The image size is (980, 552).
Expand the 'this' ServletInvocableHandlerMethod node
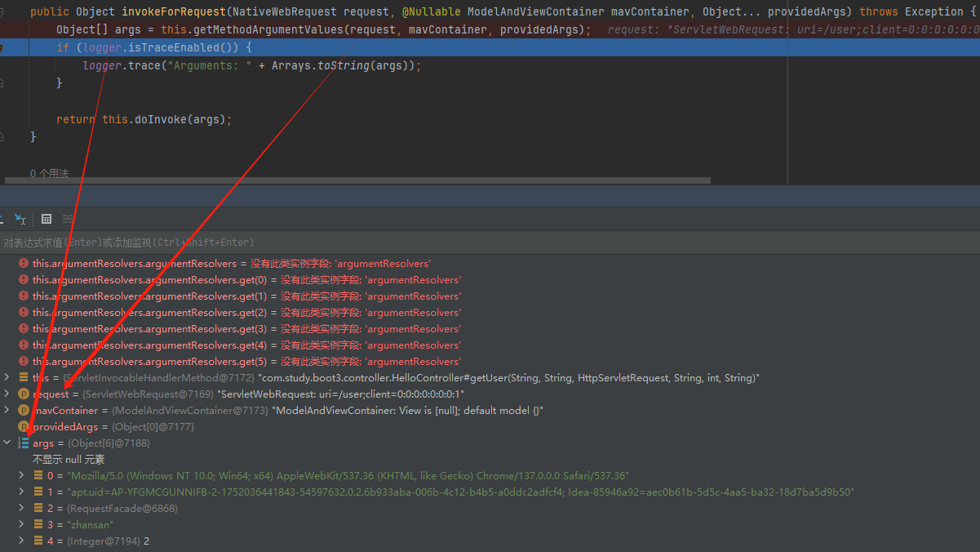(x=7, y=377)
